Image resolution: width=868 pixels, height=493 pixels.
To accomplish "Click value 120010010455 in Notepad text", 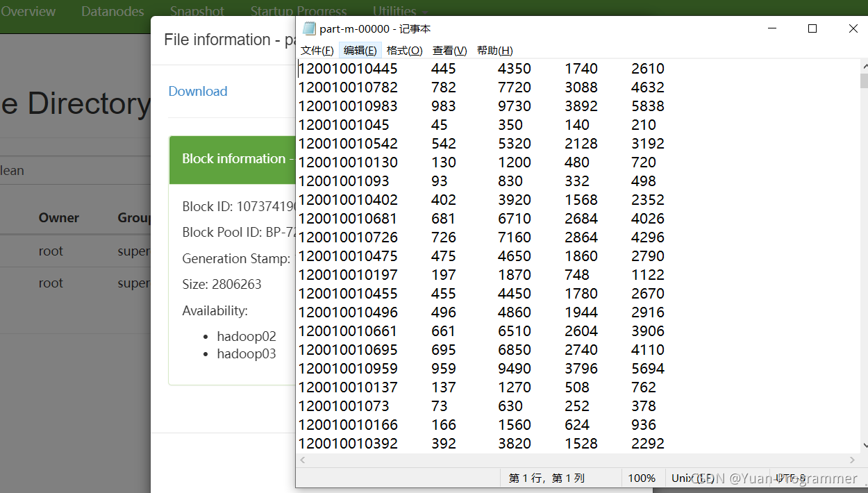I will coord(348,294).
